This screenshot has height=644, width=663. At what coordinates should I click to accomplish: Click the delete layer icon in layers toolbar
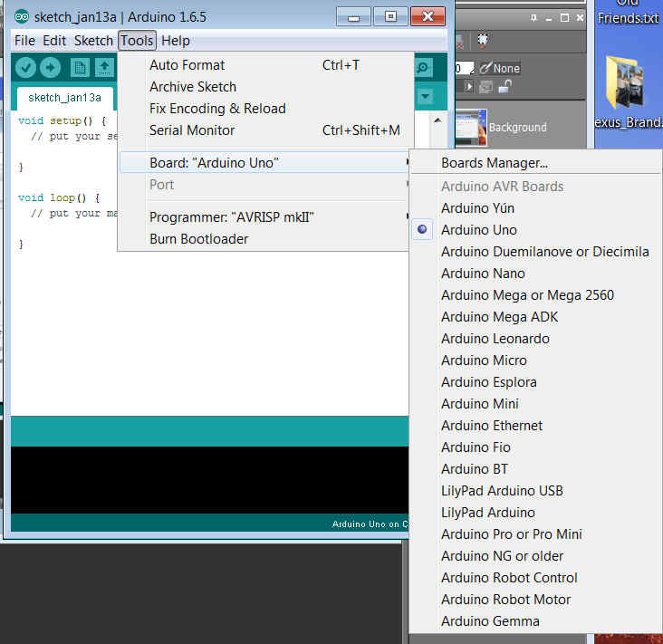459,41
